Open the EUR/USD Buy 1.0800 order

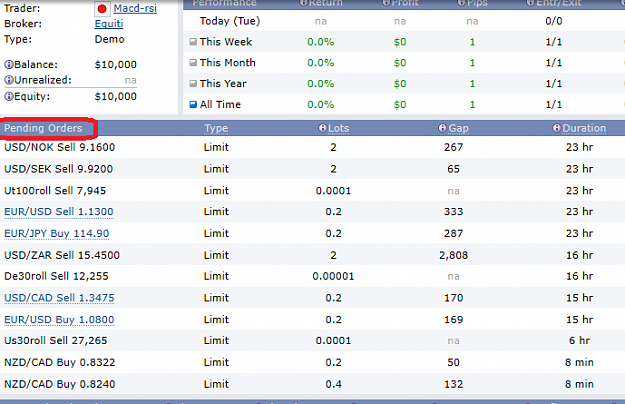[59, 320]
